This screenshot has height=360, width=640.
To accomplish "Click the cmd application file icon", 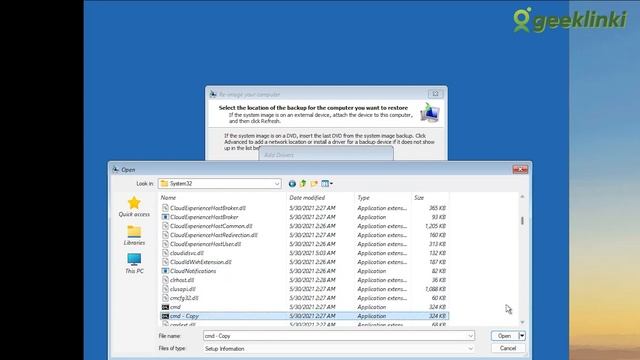I will tap(165, 307).
